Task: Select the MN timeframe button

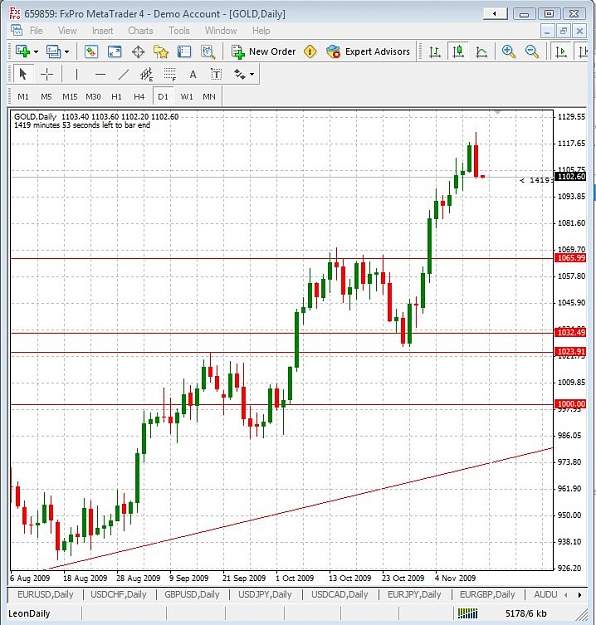Action: (x=209, y=97)
